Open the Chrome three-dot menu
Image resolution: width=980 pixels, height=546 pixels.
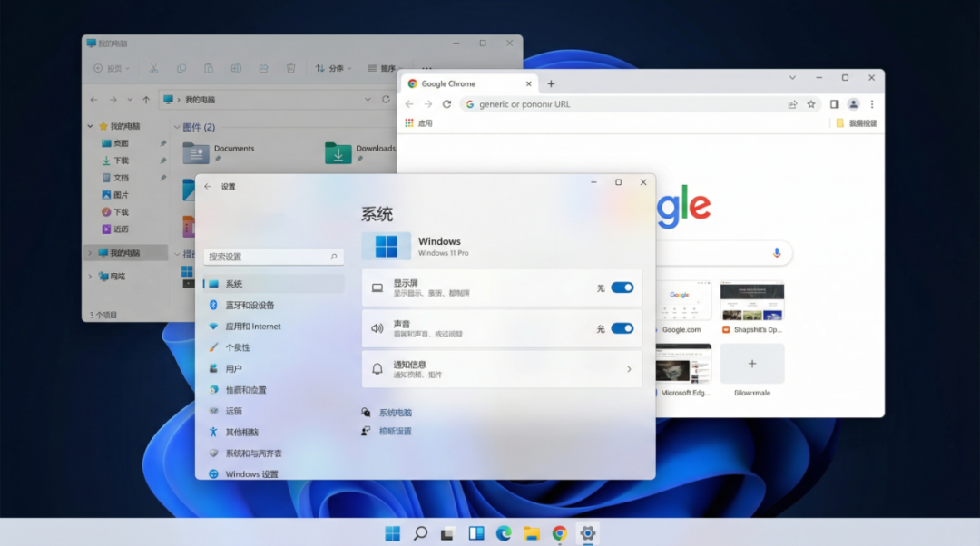coord(872,104)
